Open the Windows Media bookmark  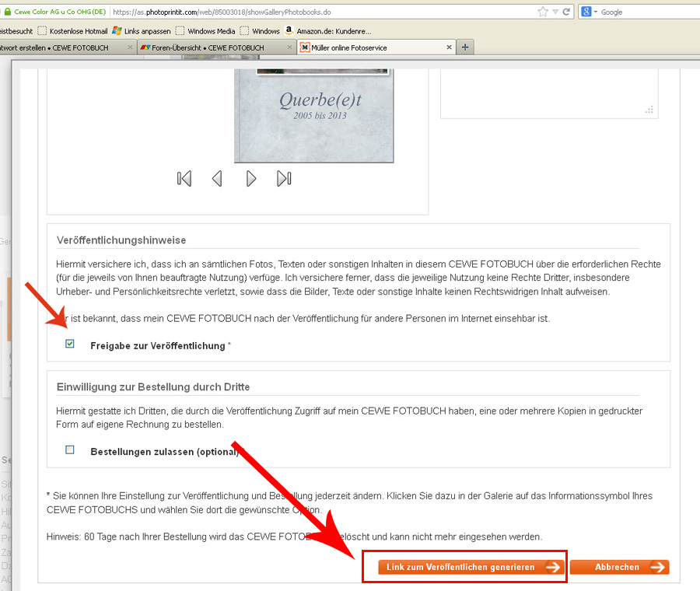point(205,31)
